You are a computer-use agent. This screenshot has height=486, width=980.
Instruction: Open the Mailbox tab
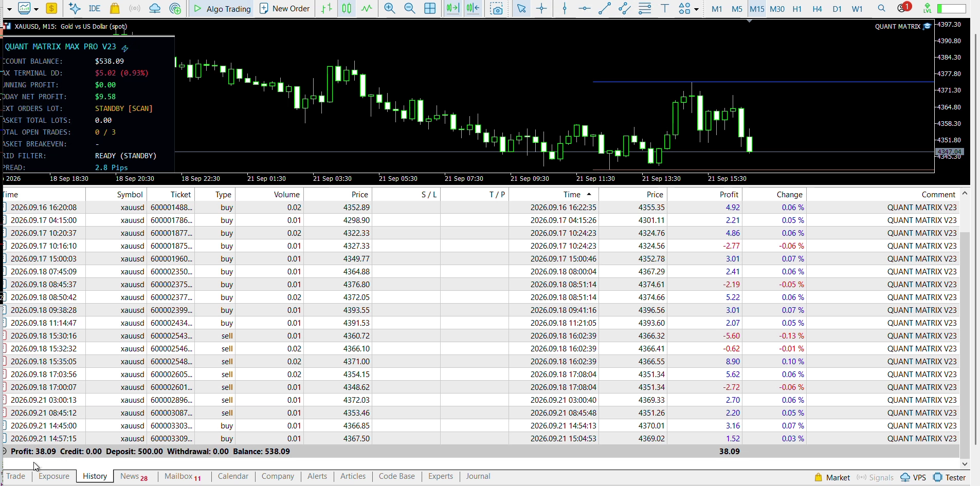click(x=183, y=476)
